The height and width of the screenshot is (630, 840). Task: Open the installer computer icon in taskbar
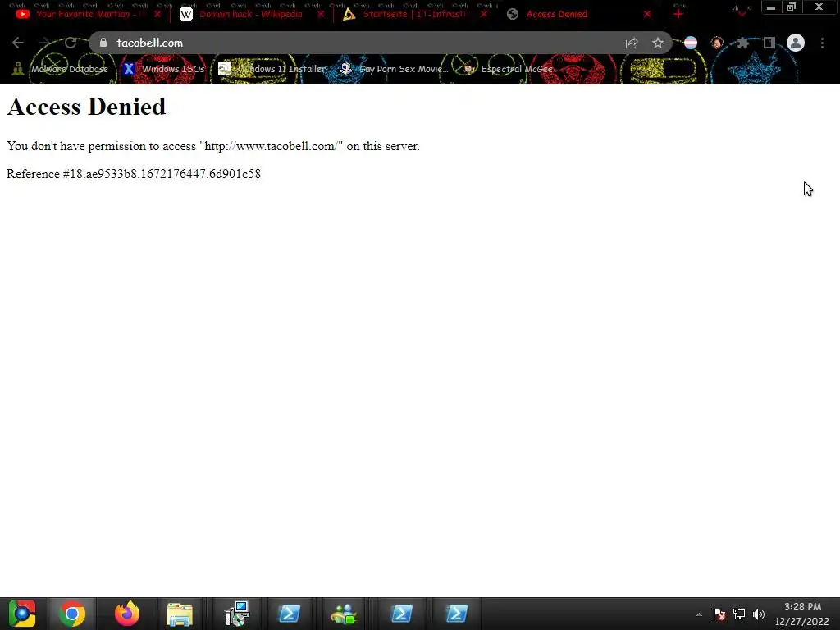pyautogui.click(x=236, y=614)
